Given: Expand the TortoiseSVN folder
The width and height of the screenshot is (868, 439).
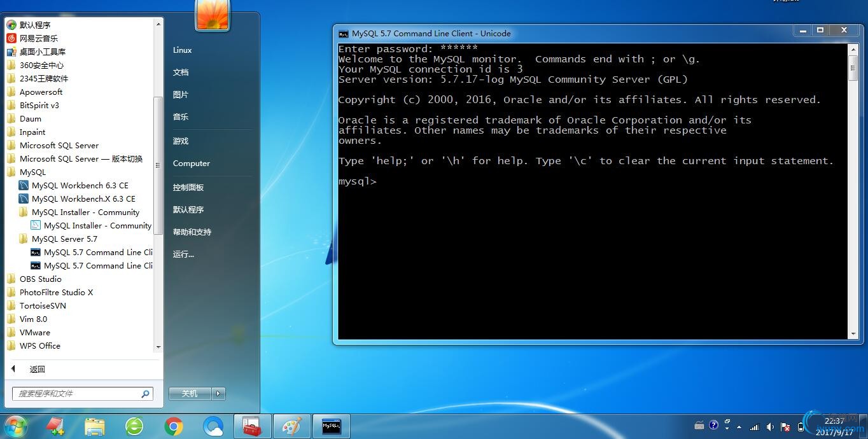Looking at the screenshot, I should (x=43, y=305).
